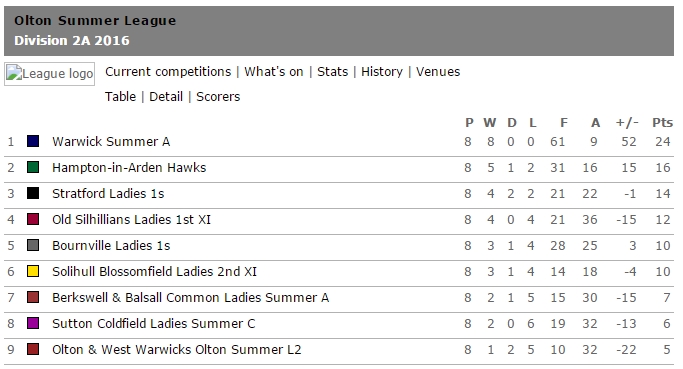Switch to the Table view
The width and height of the screenshot is (683, 369).
pos(120,96)
